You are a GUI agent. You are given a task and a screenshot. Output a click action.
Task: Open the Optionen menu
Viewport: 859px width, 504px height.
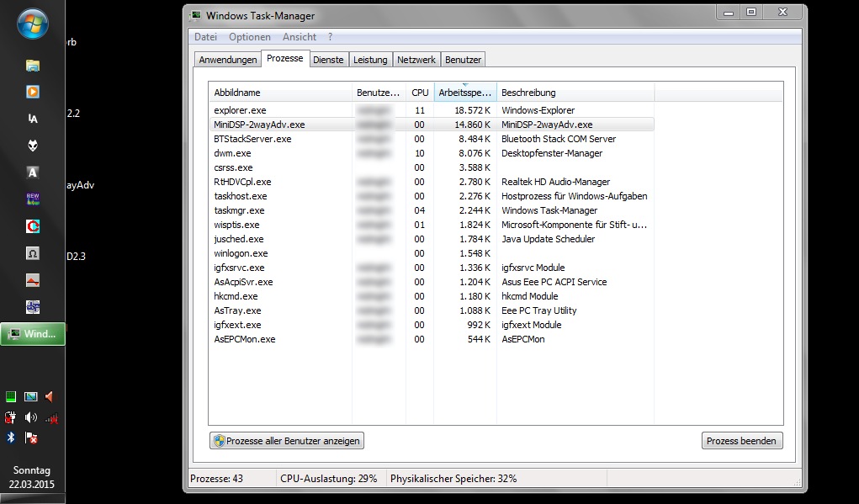pos(250,37)
